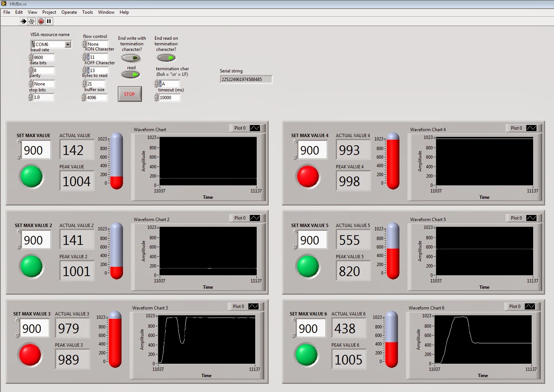The width and height of the screenshot is (554, 392).
Task: Open the COM6 VISA resource dropdown
Action: [x=68, y=44]
